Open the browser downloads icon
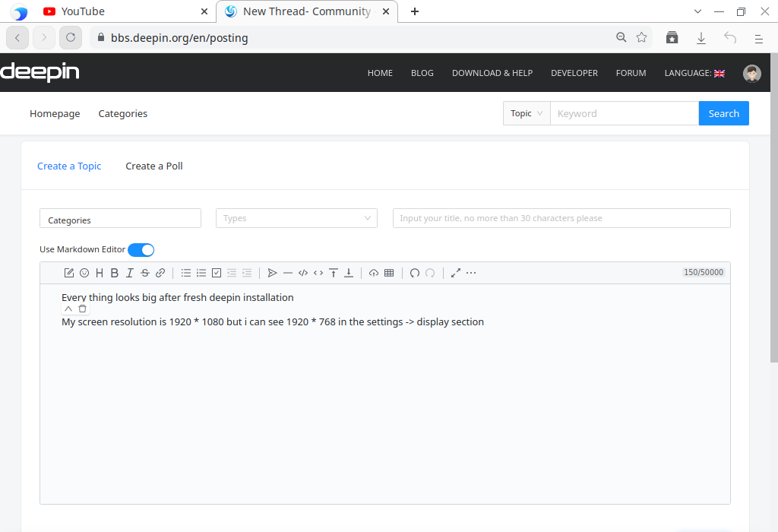This screenshot has width=778, height=532. coord(701,38)
